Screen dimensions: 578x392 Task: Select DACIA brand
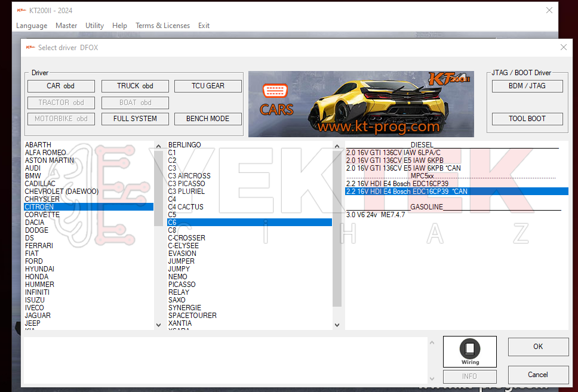pyautogui.click(x=88, y=222)
